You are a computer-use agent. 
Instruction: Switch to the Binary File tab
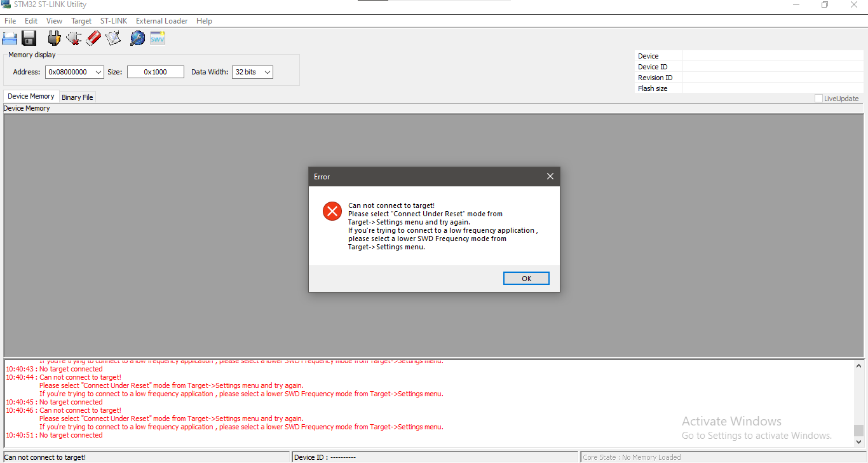click(78, 97)
